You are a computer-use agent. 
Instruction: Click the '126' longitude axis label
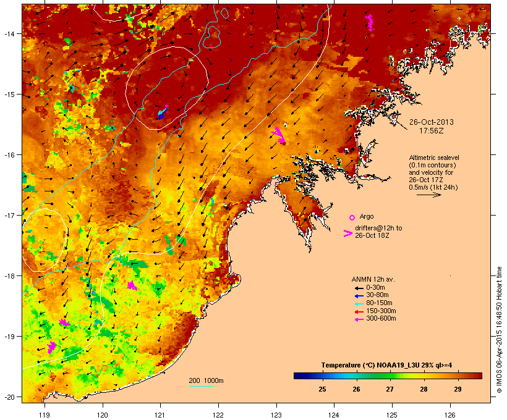(x=450, y=415)
